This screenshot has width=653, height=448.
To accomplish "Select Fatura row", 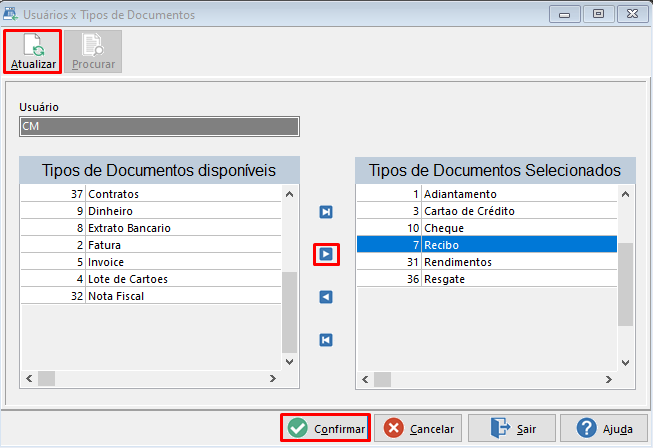I will (151, 245).
